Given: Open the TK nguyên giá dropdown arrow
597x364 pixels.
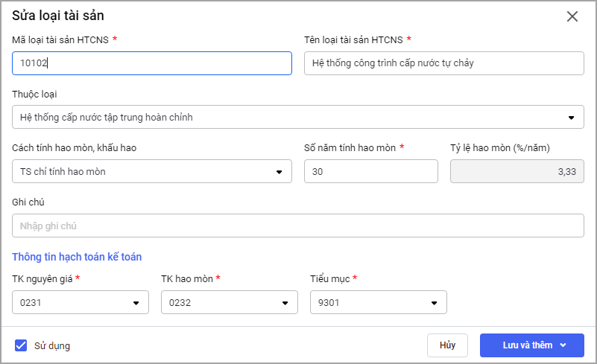Looking at the screenshot, I should click(x=136, y=303).
